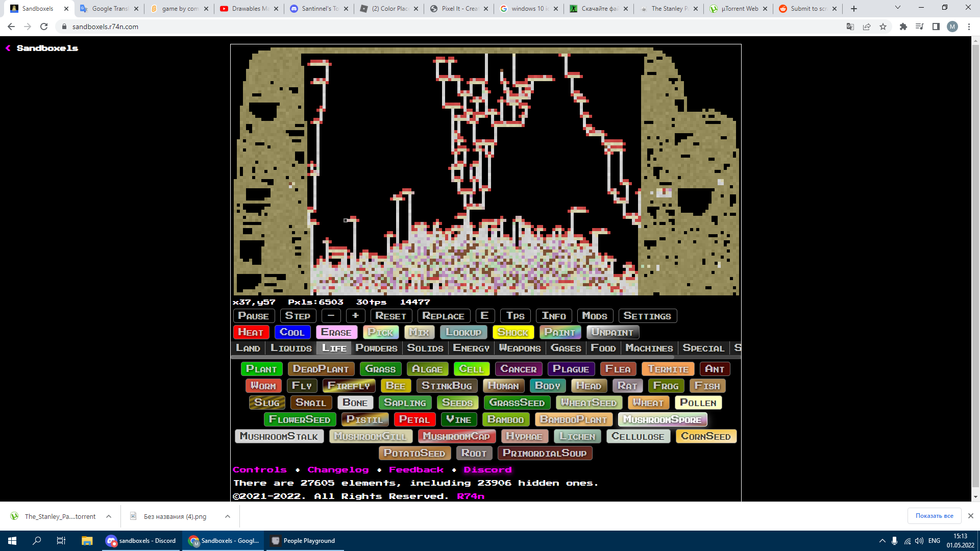This screenshot has height=551, width=980.
Task: Toggle the Unpaint tool
Action: pyautogui.click(x=612, y=332)
